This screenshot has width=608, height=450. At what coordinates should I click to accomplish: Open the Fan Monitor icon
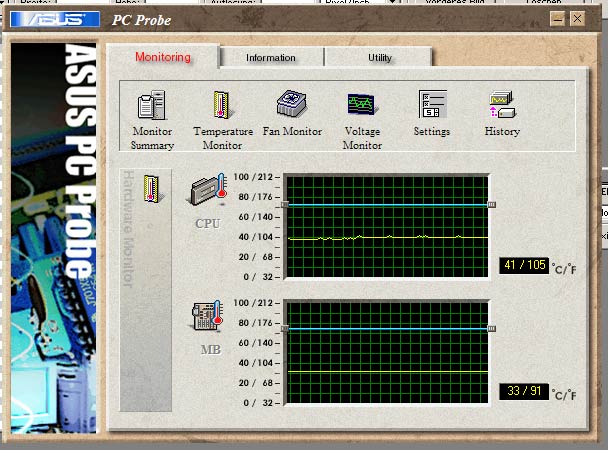(292, 103)
